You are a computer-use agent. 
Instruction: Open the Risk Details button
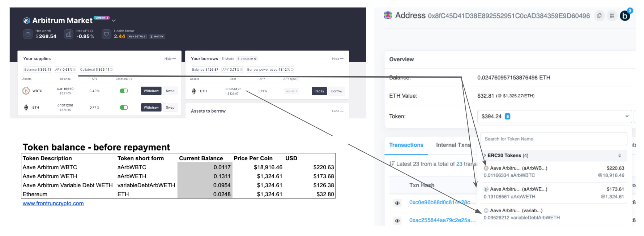click(137, 36)
